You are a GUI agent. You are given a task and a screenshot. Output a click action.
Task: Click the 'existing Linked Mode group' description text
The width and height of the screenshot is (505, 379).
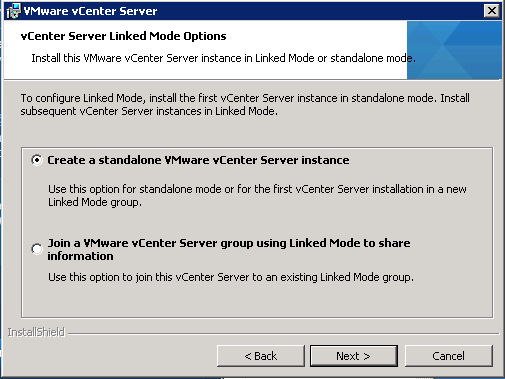(x=231, y=277)
